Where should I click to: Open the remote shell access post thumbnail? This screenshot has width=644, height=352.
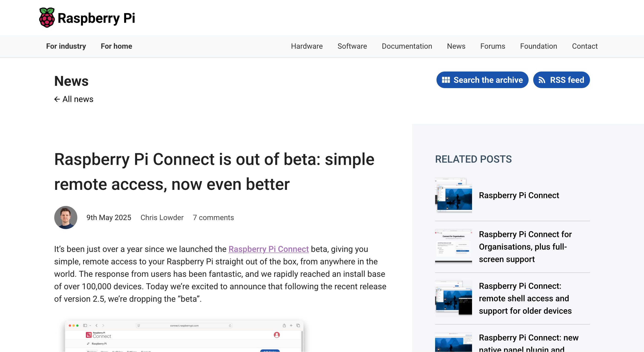pos(454,298)
